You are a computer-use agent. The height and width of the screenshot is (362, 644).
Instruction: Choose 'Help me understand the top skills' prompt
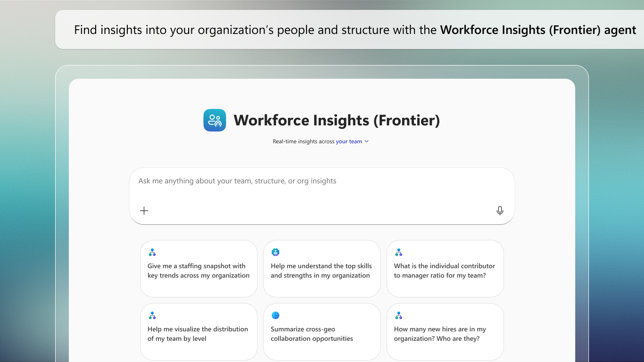click(x=322, y=269)
